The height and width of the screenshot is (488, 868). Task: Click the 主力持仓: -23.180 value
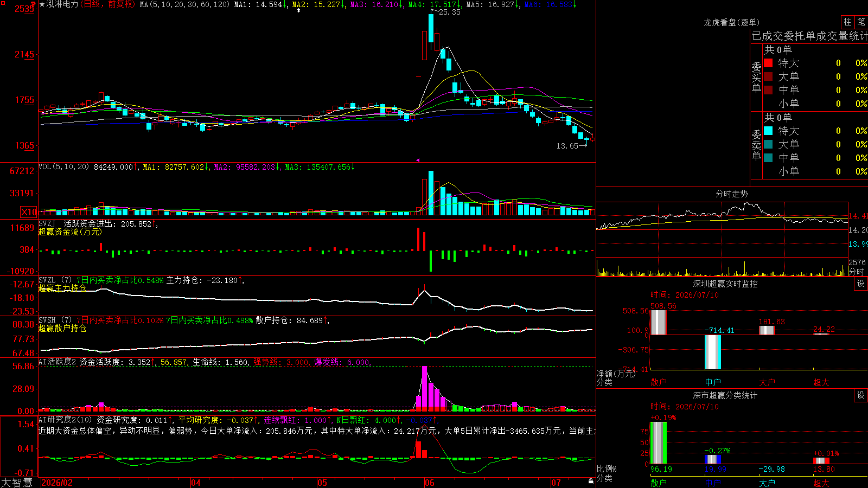click(202, 280)
